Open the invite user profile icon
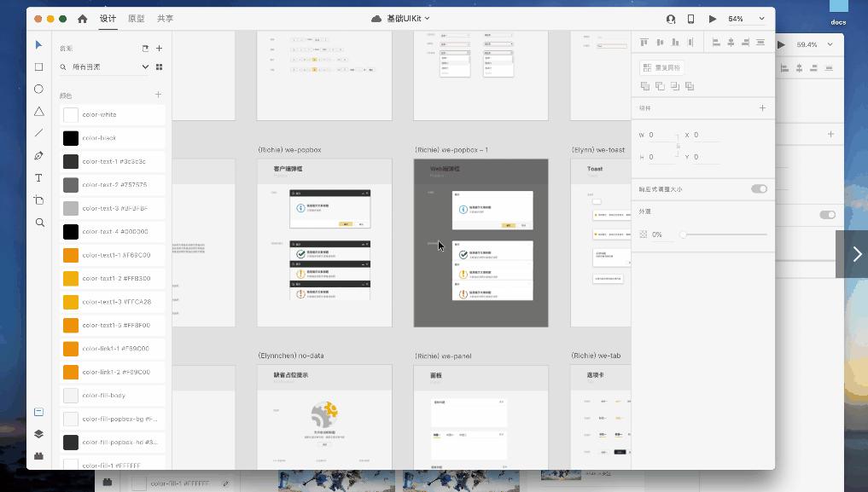The height and width of the screenshot is (492, 868). coord(670,19)
